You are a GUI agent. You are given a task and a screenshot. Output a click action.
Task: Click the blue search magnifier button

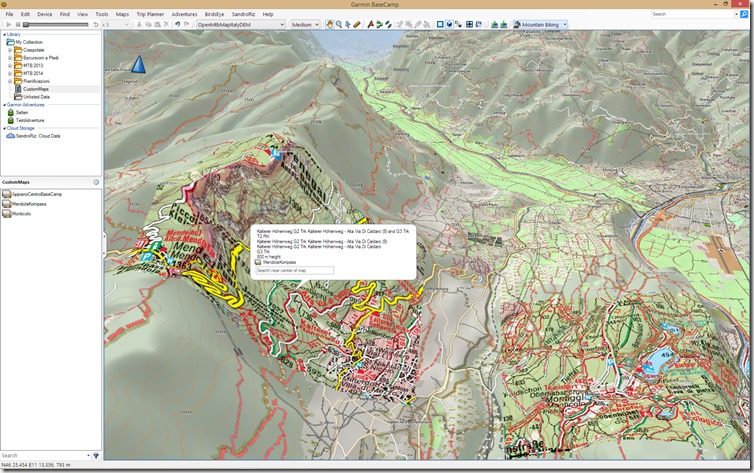coord(744,14)
